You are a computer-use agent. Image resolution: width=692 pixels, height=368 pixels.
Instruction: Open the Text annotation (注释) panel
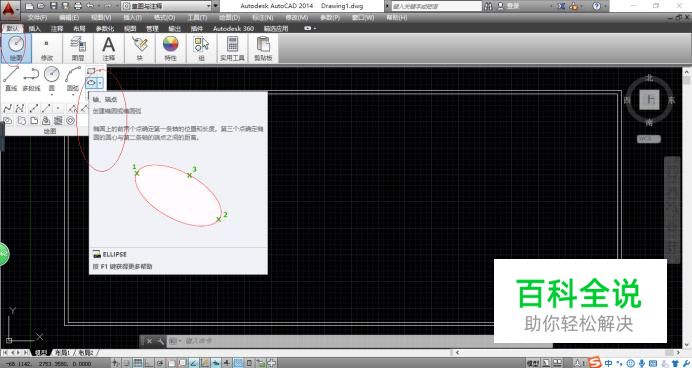point(109,48)
